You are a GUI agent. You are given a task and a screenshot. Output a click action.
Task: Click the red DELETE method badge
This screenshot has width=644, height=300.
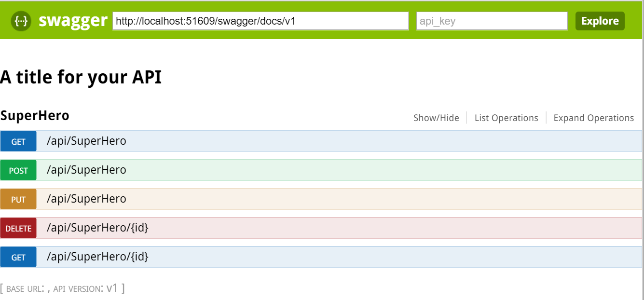[18, 229]
